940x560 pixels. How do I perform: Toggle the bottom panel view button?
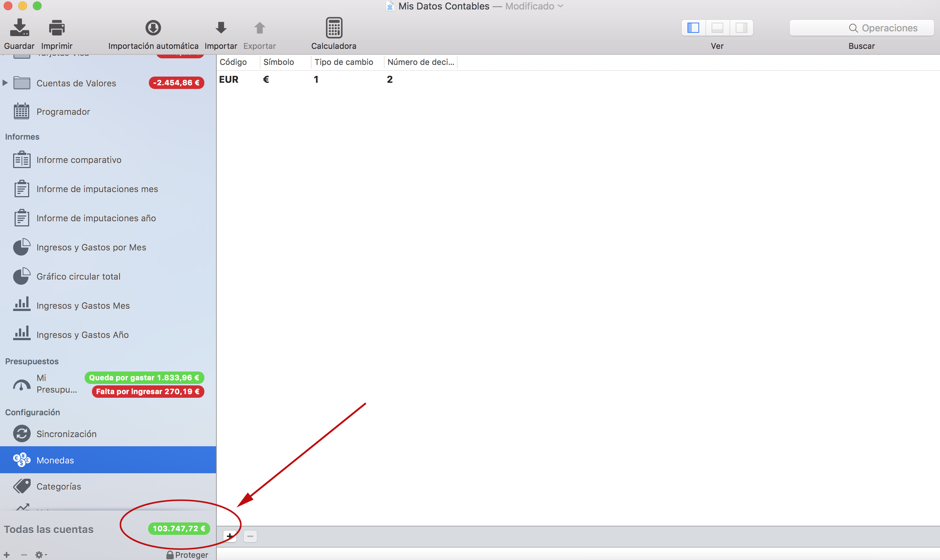tap(717, 28)
